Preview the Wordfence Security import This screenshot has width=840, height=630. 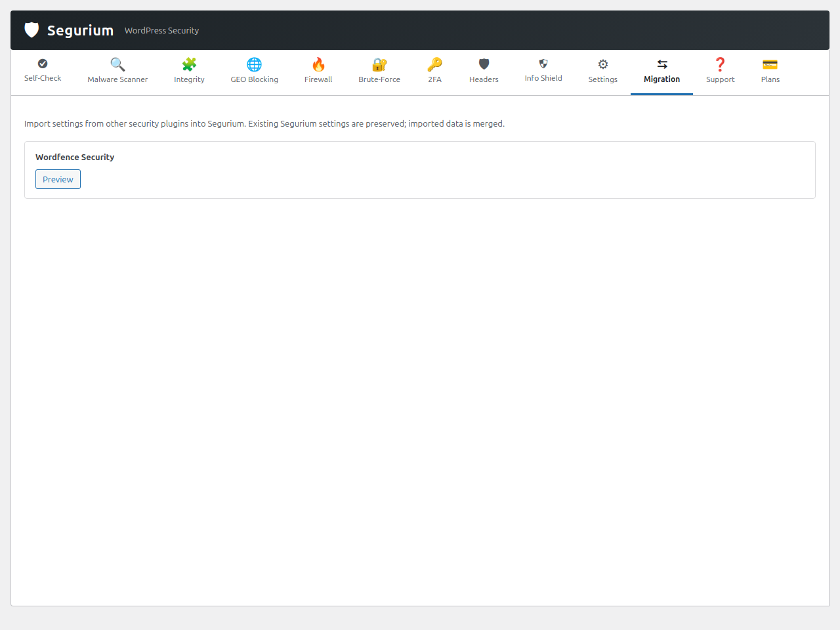[x=58, y=179]
